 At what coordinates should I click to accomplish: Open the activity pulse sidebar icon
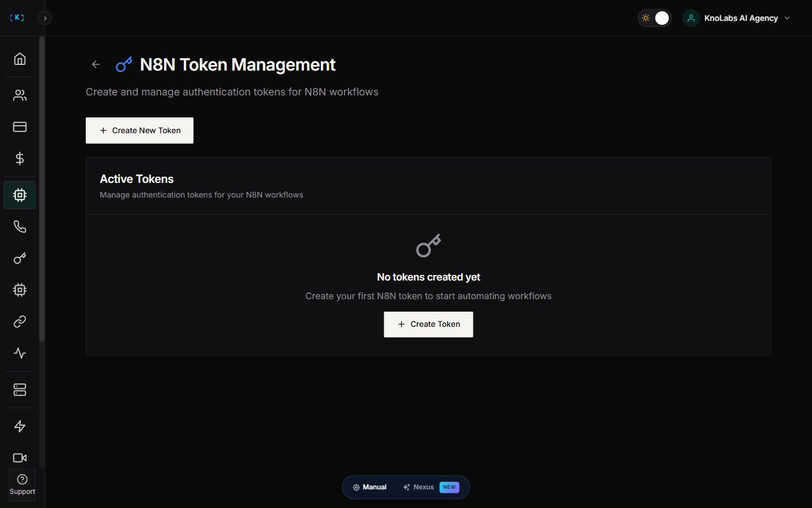click(x=20, y=353)
